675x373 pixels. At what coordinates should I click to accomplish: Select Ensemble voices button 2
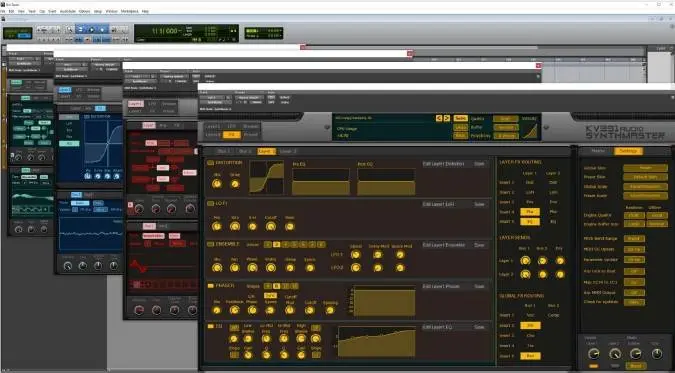click(276, 245)
